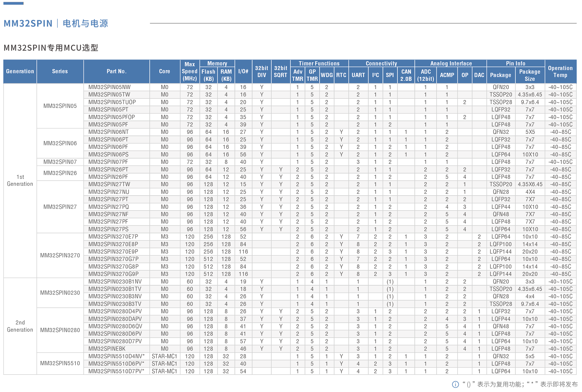Viewport: 582px width, 392px height.
Task: Click the UART column header
Action: coord(358,75)
